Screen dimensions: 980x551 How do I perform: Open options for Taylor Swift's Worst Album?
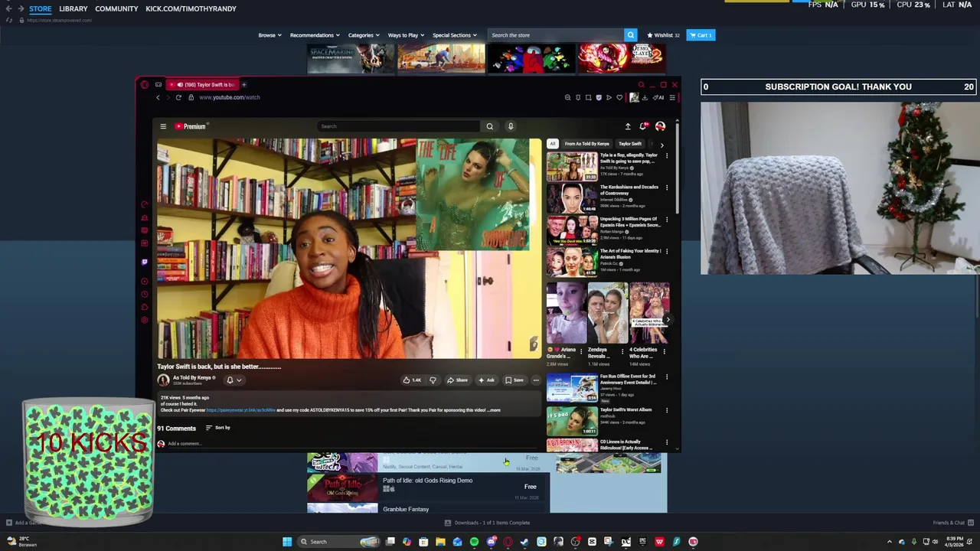pyautogui.click(x=666, y=410)
